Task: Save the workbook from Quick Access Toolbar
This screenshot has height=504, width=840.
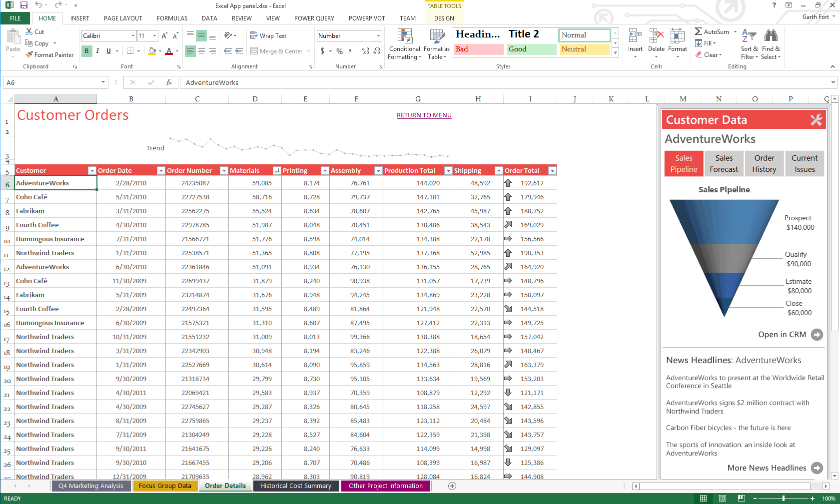Action: (x=24, y=5)
